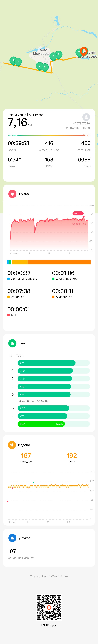Click the blue Другое chart icon

pos(12,538)
